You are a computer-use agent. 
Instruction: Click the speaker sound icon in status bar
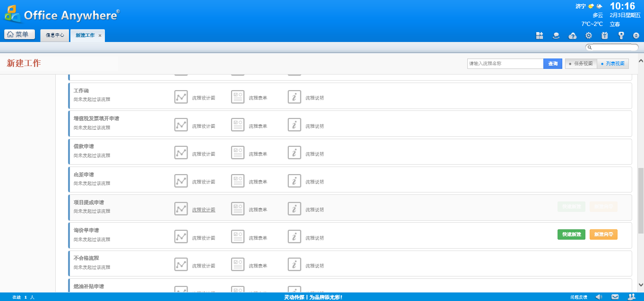tap(599, 297)
